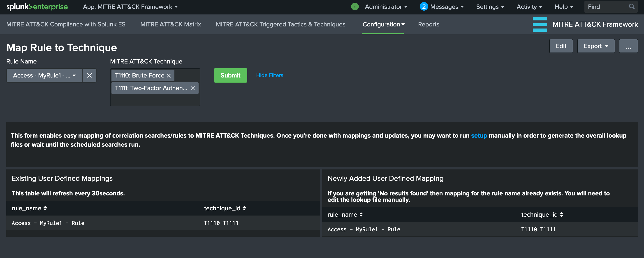
Task: Click the Hide Filters link
Action: coord(269,75)
